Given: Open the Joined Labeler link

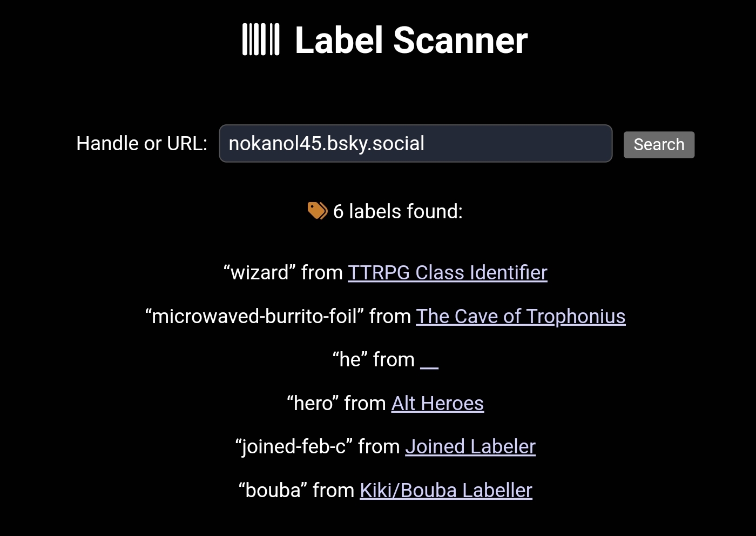Looking at the screenshot, I should pos(470,447).
